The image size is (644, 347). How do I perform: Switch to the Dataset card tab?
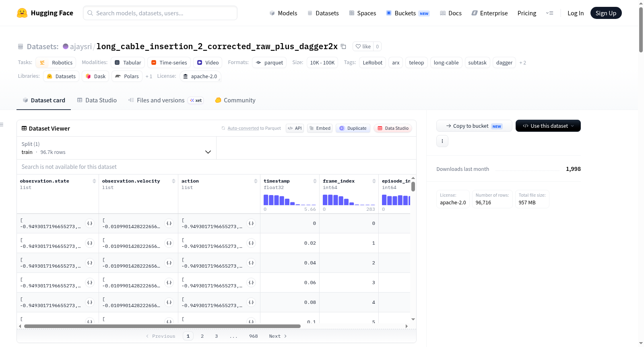(x=43, y=100)
